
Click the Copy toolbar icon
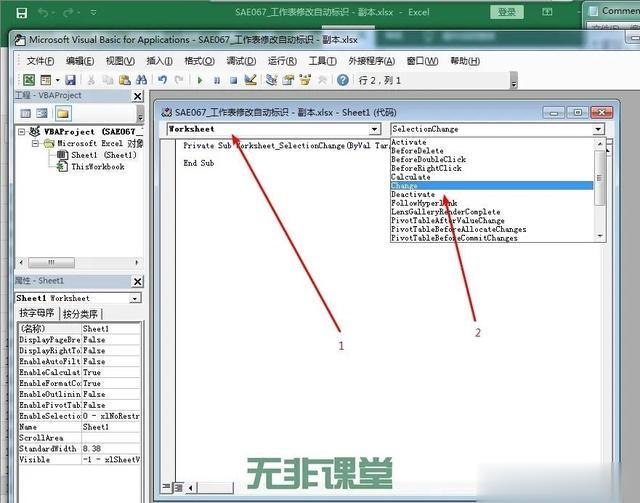(x=108, y=80)
